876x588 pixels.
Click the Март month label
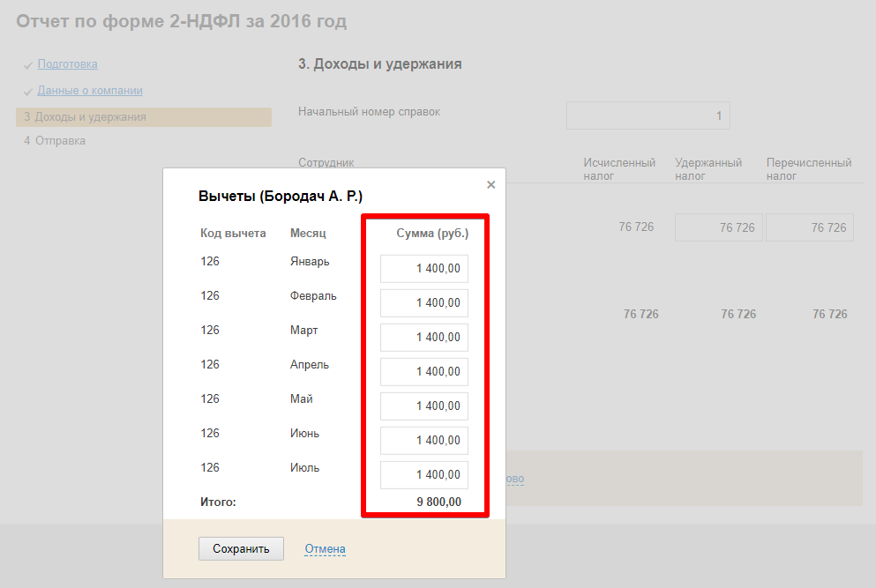pos(304,330)
